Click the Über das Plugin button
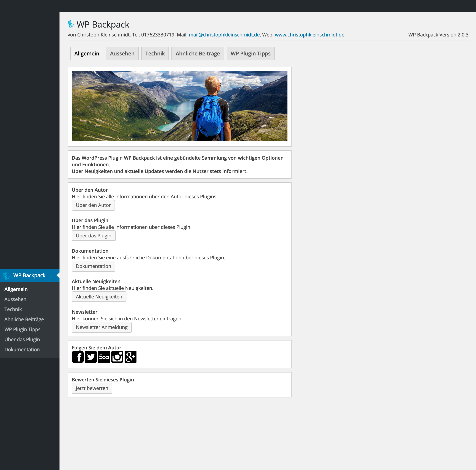476x470 pixels. point(94,236)
